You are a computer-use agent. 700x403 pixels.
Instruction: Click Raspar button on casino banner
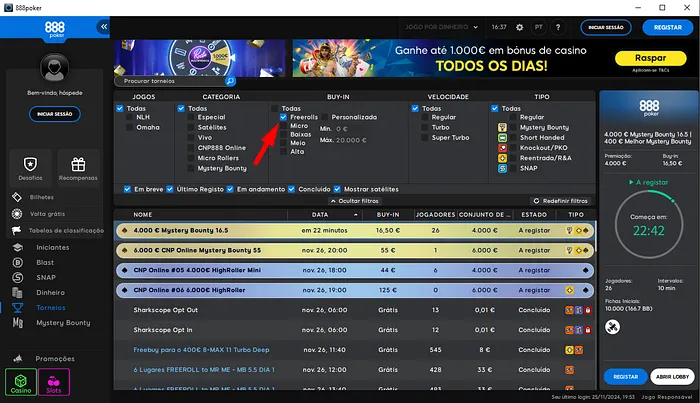point(650,58)
